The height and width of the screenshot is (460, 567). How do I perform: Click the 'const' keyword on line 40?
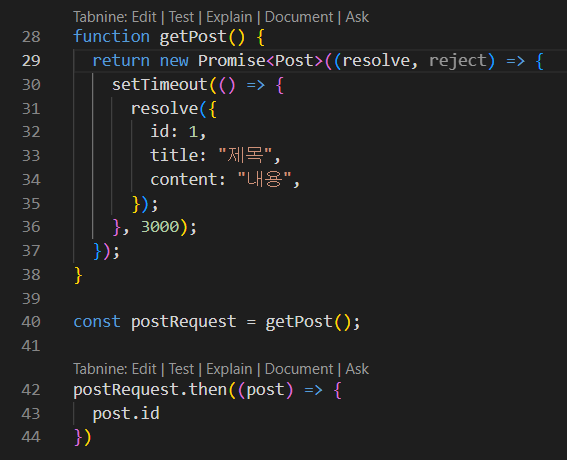point(97,322)
